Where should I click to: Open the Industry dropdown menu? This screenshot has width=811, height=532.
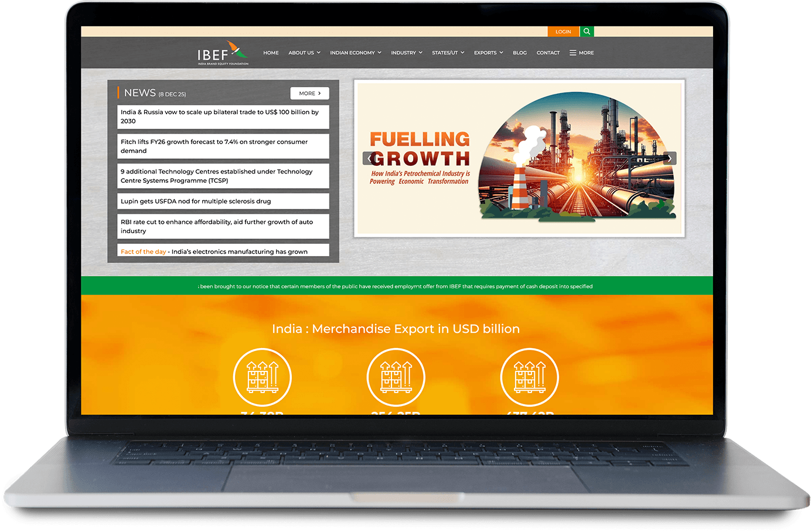[x=407, y=53]
